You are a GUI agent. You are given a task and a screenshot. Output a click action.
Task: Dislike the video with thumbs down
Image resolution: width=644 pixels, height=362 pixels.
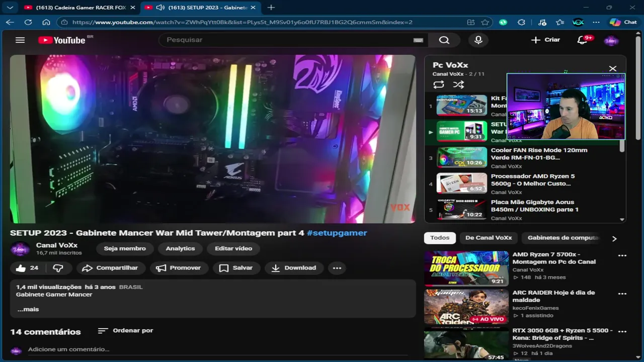(x=58, y=268)
